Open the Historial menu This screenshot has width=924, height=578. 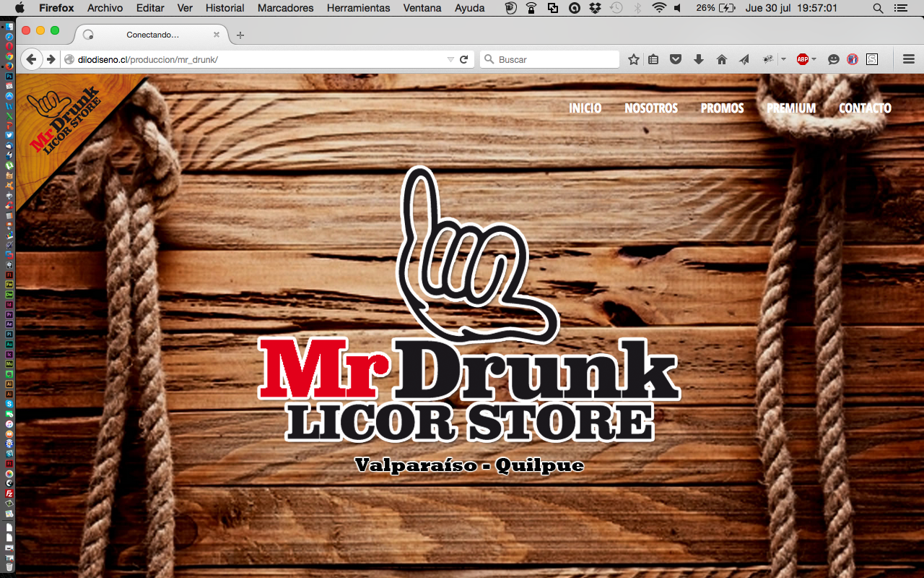[225, 8]
